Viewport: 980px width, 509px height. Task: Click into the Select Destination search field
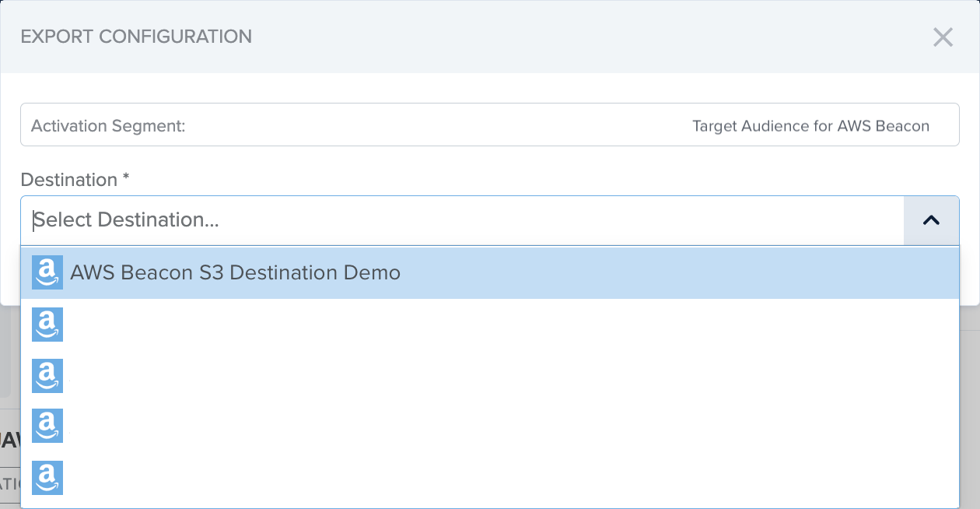tap(463, 220)
